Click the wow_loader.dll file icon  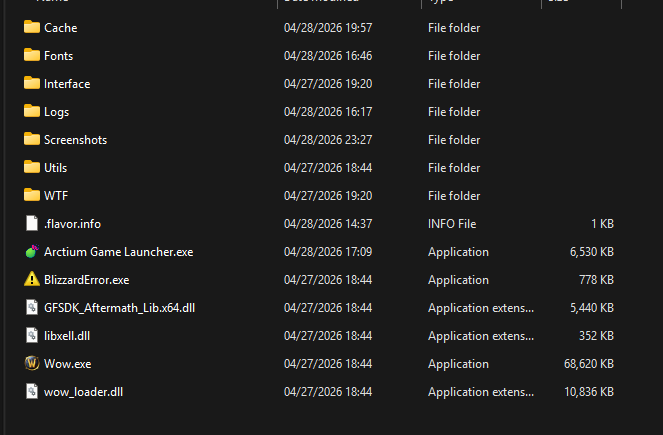click(31, 392)
